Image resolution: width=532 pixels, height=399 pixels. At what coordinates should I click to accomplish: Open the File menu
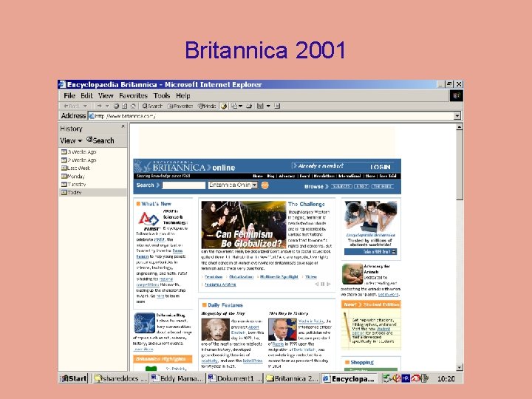[69, 95]
